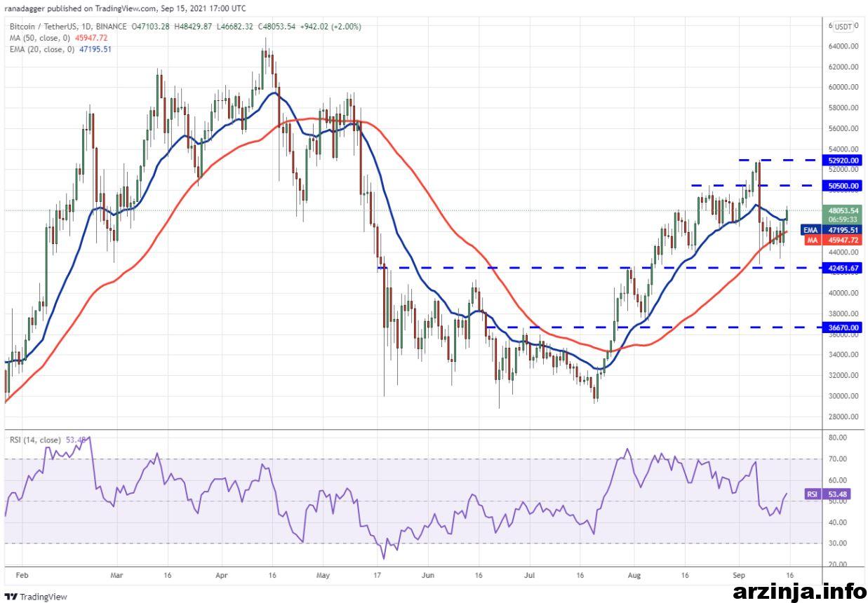The image size is (868, 603).
Task: Open the arzinja.info watermark link
Action: (799, 591)
